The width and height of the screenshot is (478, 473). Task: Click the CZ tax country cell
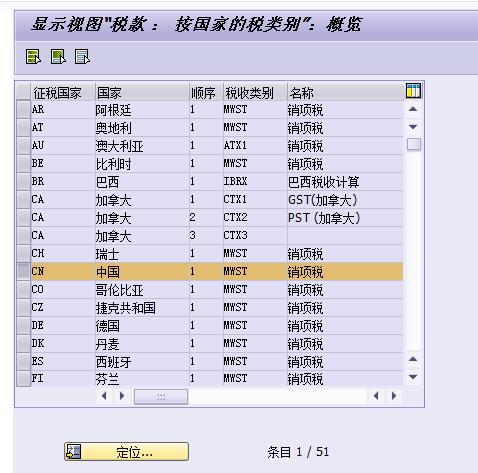(63, 308)
